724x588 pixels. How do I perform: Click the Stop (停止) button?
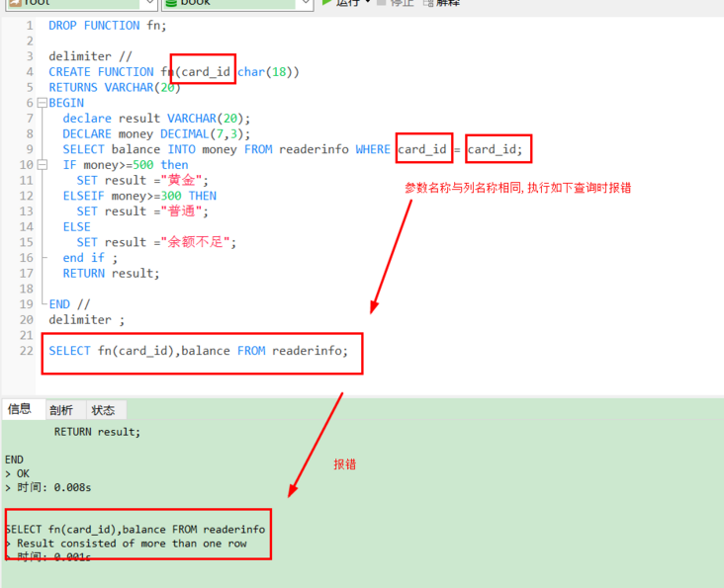396,3
